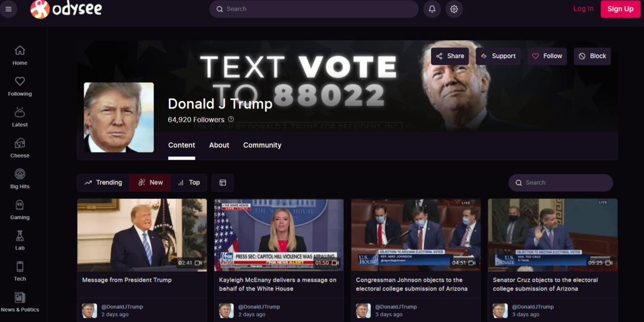The width and height of the screenshot is (644, 322).
Task: Open Gaming category in sidebar
Action: pos(20,209)
